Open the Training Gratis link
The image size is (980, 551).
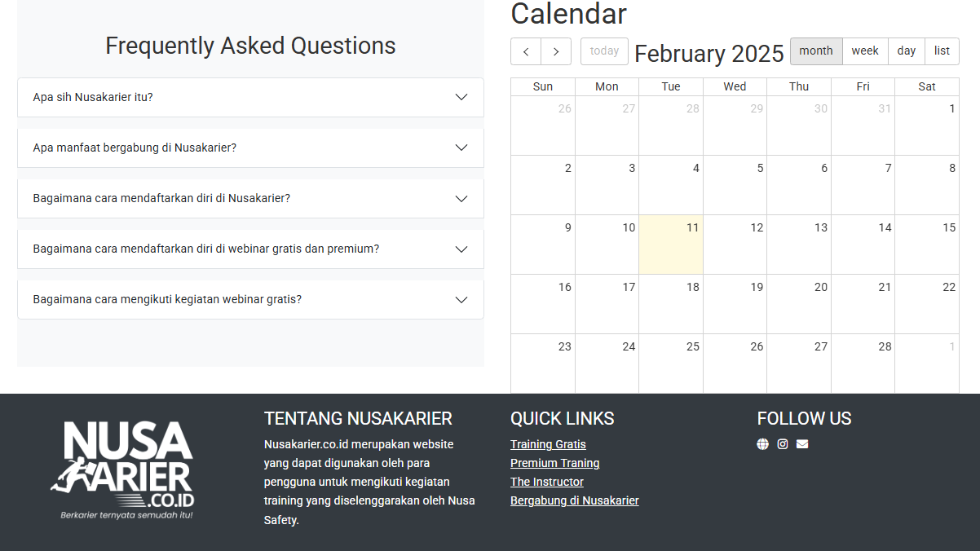pos(548,444)
